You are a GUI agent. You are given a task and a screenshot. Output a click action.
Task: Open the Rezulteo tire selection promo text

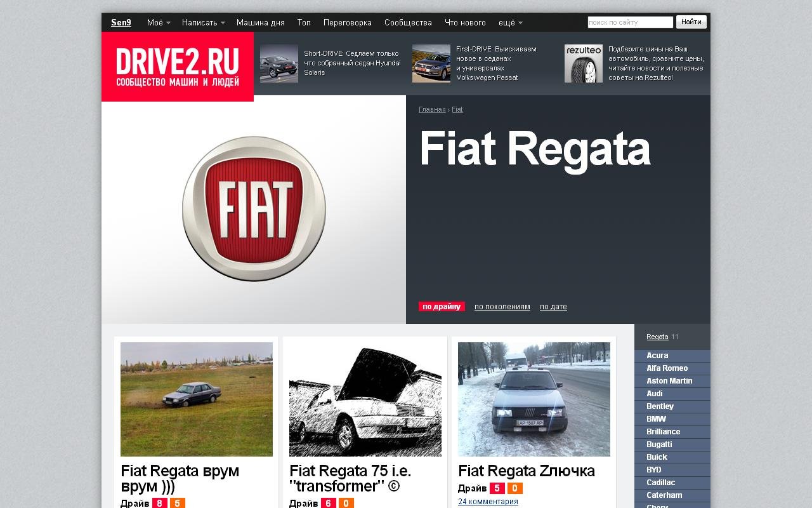656,63
